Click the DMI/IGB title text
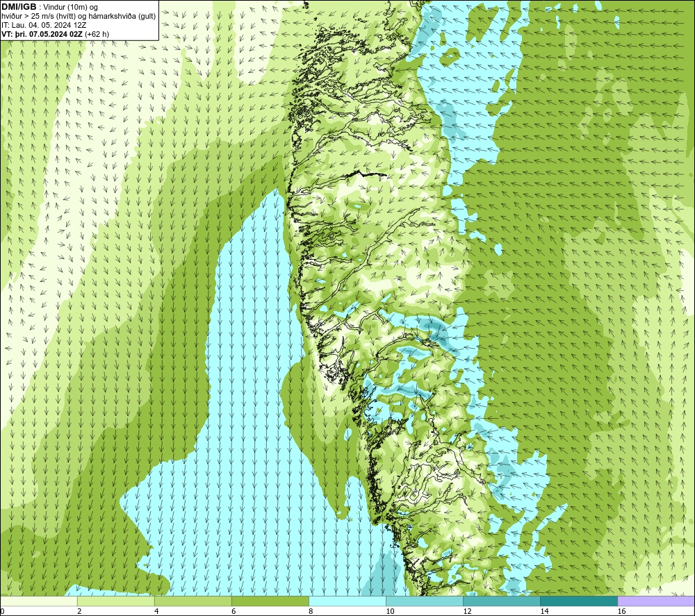Image resolution: width=695 pixels, height=616 pixels. (x=19, y=7)
